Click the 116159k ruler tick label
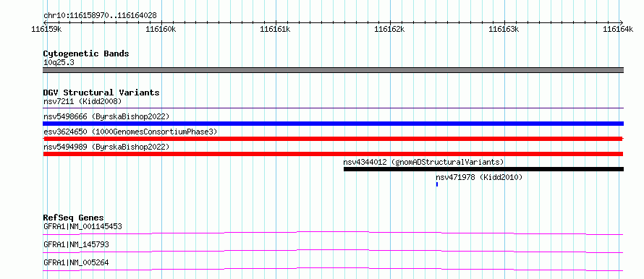644x279 pixels. pos(46,29)
